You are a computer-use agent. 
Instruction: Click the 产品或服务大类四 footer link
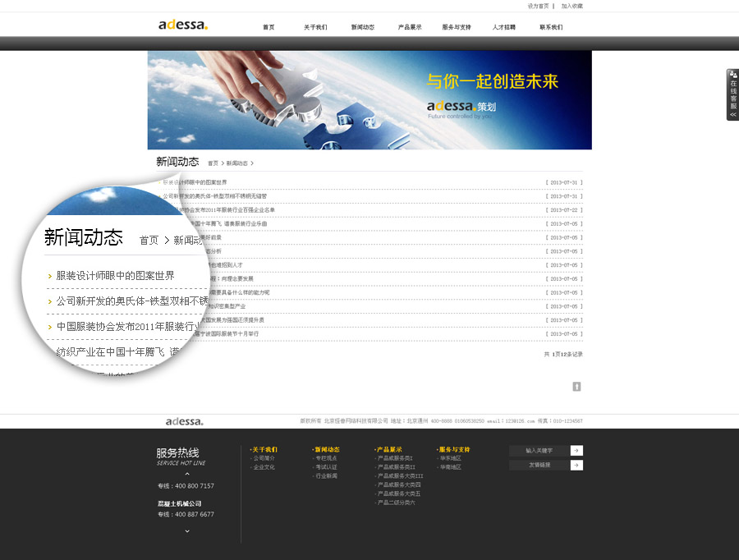pyautogui.click(x=399, y=484)
